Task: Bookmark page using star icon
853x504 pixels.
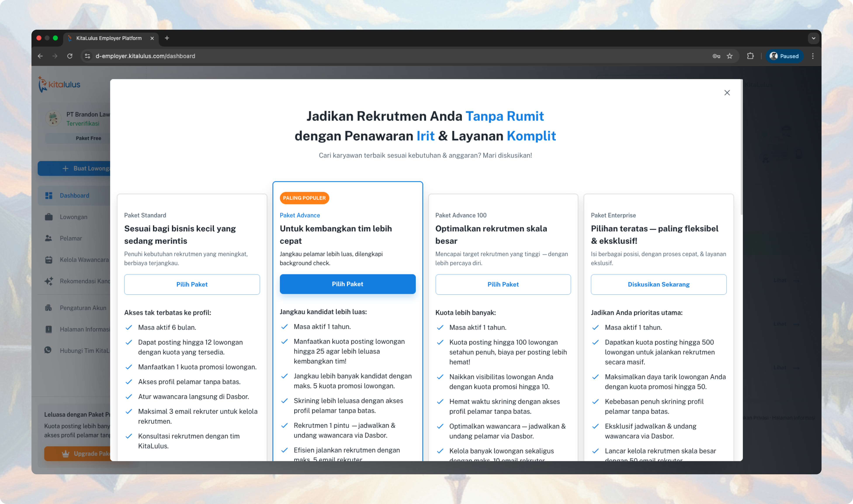Action: coord(729,56)
